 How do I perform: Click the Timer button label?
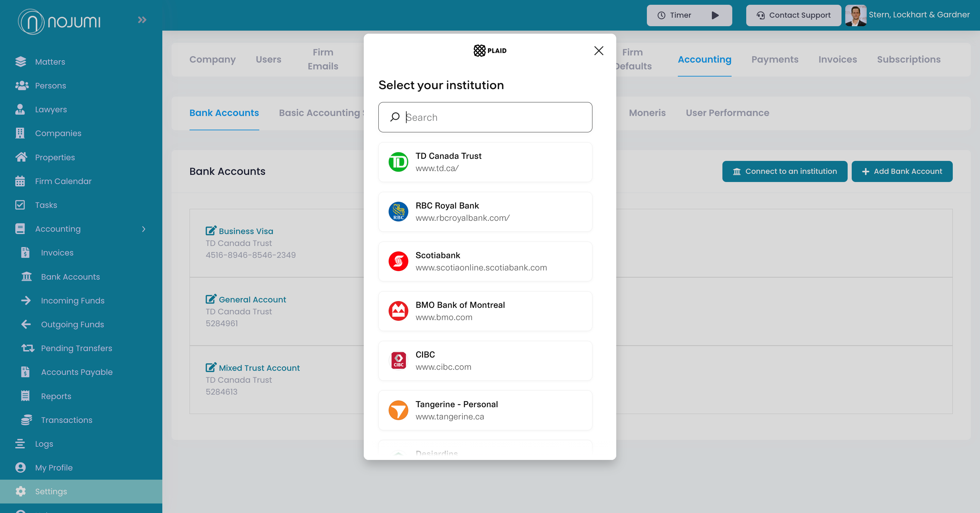click(x=680, y=15)
